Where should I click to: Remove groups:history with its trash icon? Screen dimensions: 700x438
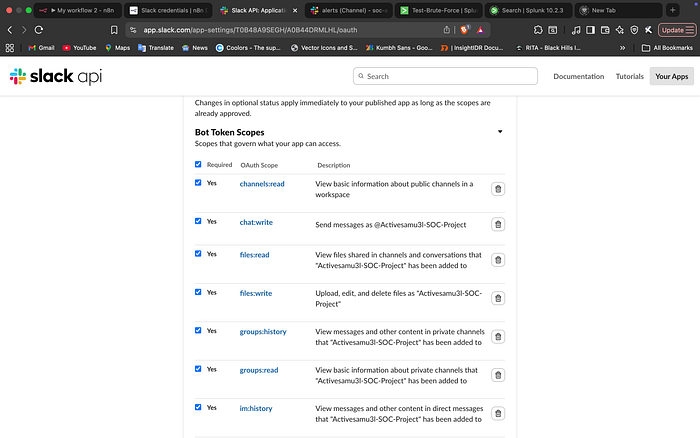[498, 337]
